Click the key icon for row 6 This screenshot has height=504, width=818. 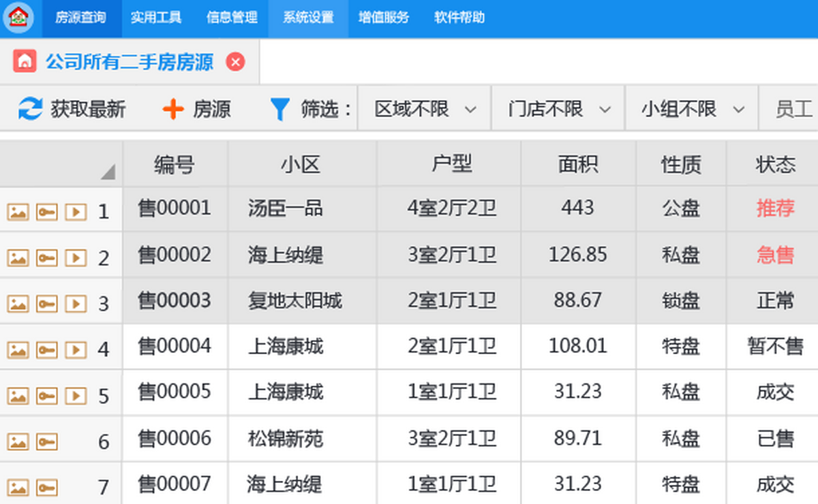point(46,442)
